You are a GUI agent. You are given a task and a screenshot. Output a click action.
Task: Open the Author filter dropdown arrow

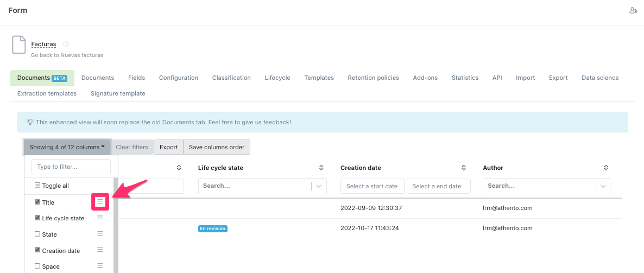pos(603,186)
